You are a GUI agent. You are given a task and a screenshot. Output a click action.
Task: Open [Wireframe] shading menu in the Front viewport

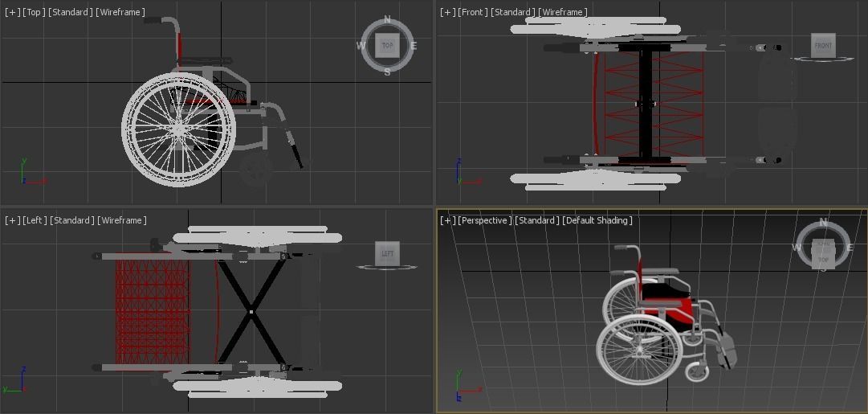563,11
